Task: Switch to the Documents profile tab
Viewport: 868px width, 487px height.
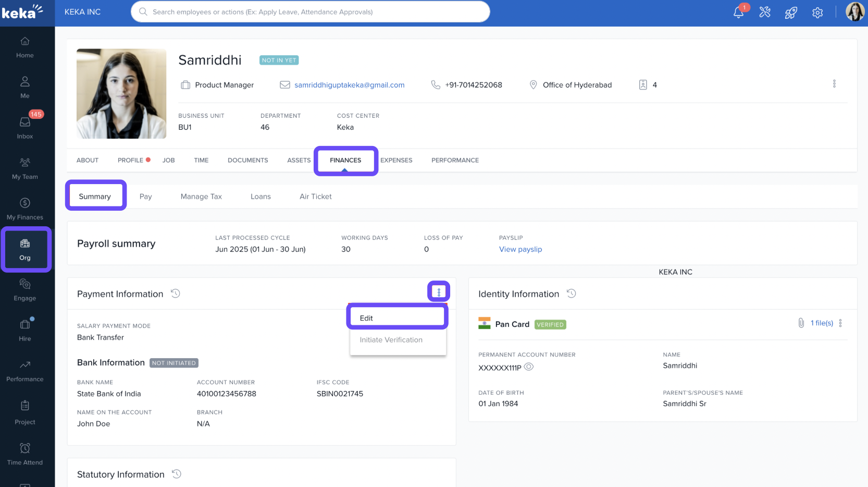Action: [x=247, y=160]
